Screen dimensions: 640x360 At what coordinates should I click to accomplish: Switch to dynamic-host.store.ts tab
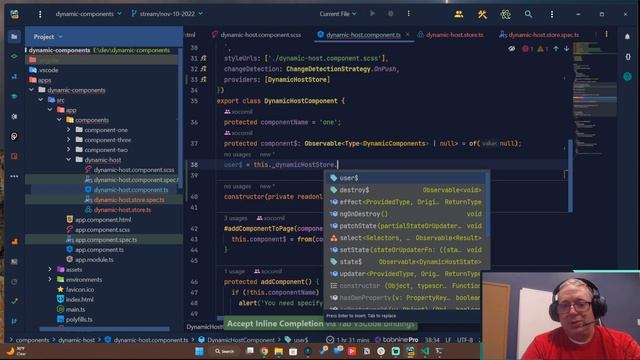pyautogui.click(x=450, y=35)
